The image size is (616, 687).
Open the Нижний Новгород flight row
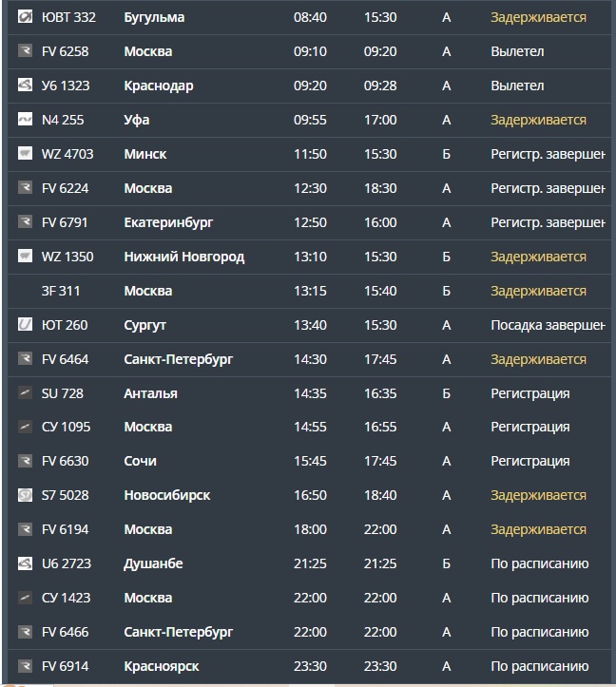point(309,257)
